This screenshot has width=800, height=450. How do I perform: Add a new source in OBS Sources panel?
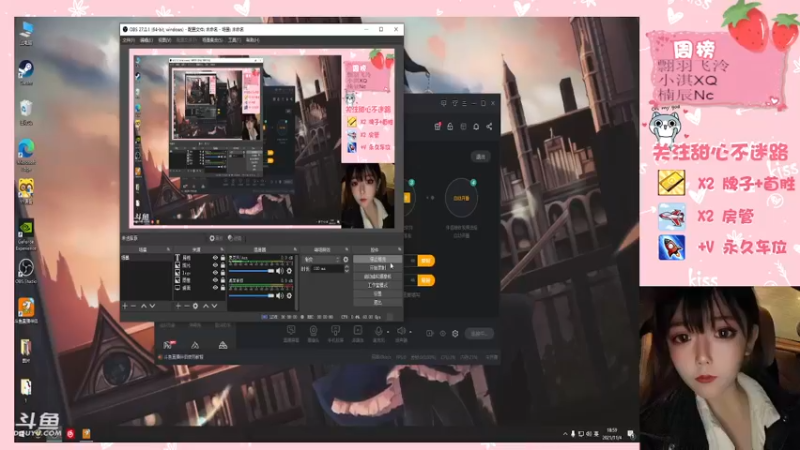[x=178, y=306]
